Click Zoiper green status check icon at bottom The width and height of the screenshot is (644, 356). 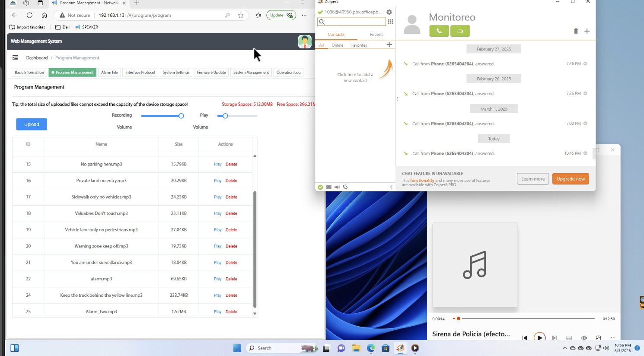coord(320,187)
